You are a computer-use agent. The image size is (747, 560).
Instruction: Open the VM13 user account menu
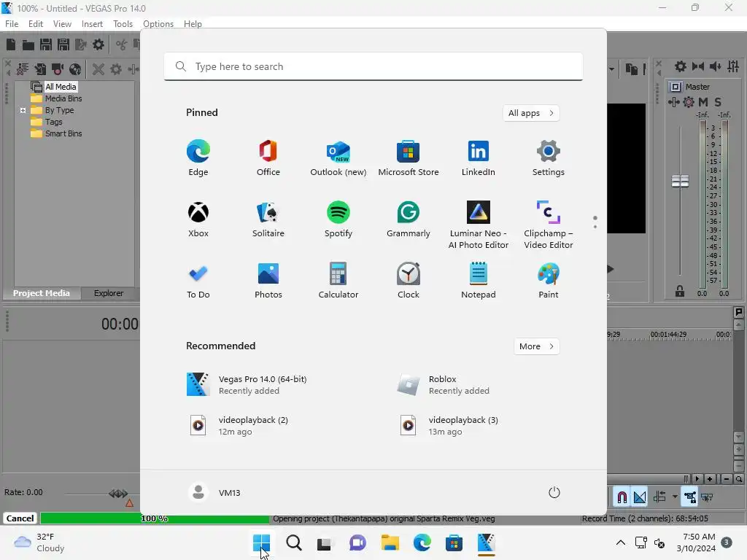214,492
